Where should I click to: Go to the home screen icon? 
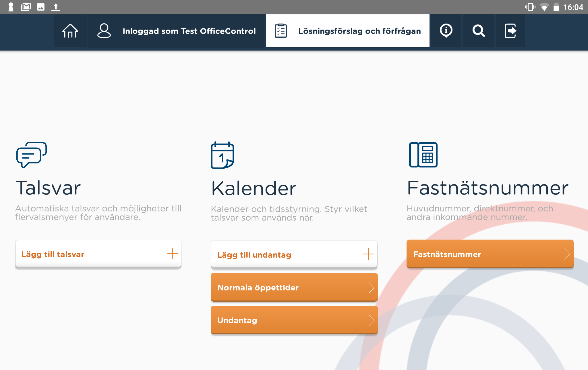pyautogui.click(x=70, y=31)
